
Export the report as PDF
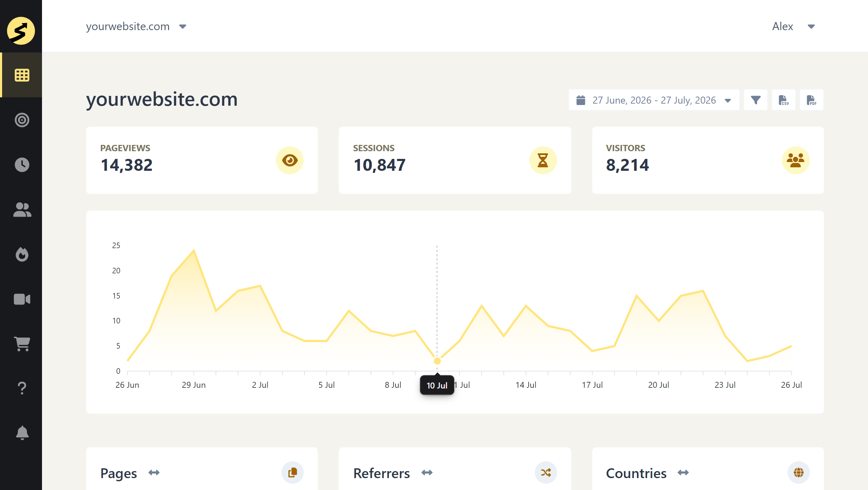[x=812, y=100]
